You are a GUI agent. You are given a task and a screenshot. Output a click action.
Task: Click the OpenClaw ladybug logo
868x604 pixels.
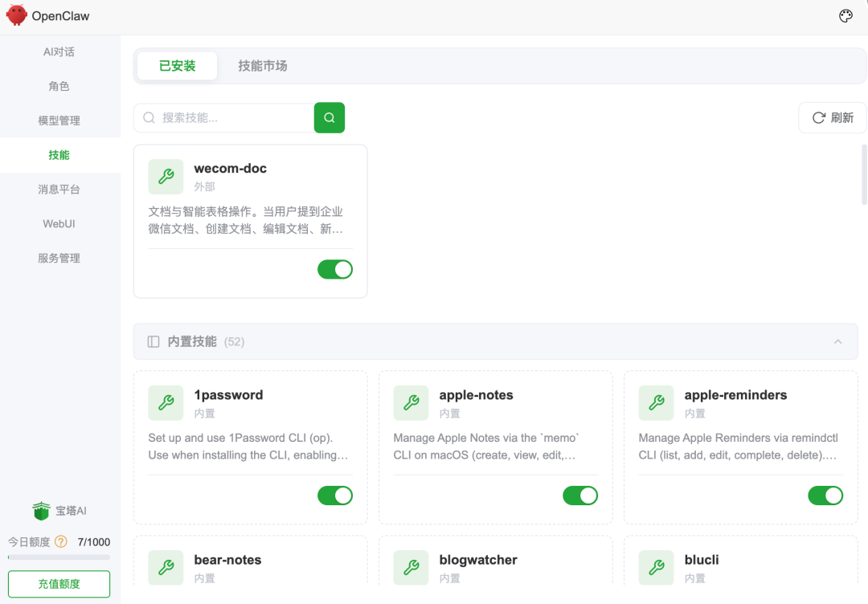point(15,15)
